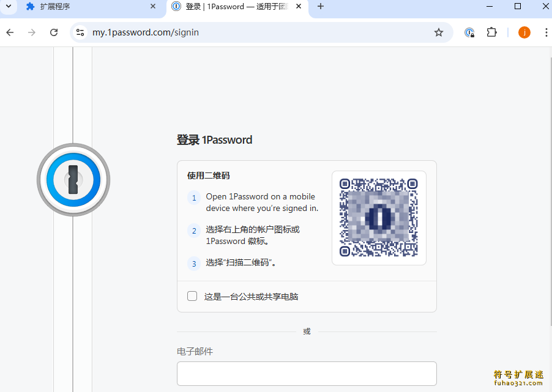Close the 扩展程序 tab
Image resolution: width=552 pixels, height=392 pixels.
pyautogui.click(x=153, y=6)
